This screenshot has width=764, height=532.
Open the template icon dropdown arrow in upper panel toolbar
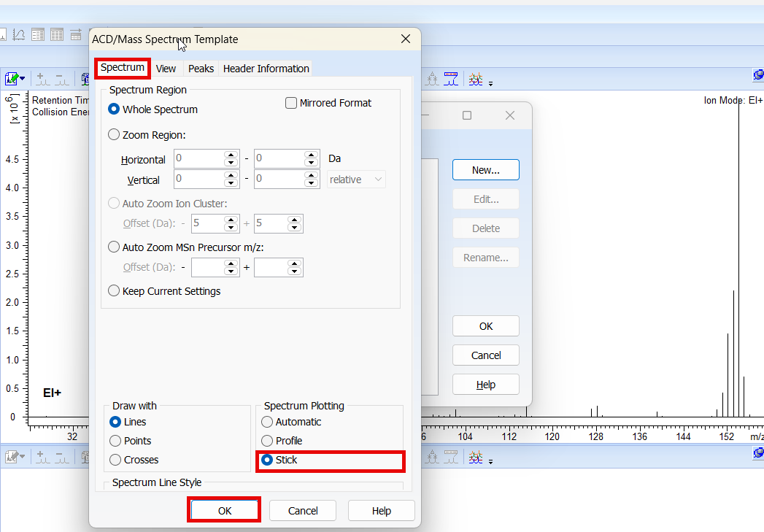[x=23, y=78]
